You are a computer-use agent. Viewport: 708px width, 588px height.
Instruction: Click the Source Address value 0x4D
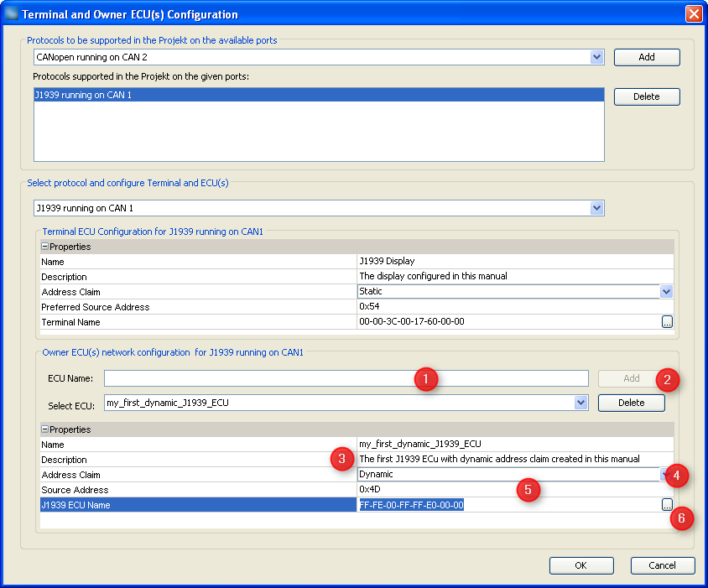[x=436, y=490]
